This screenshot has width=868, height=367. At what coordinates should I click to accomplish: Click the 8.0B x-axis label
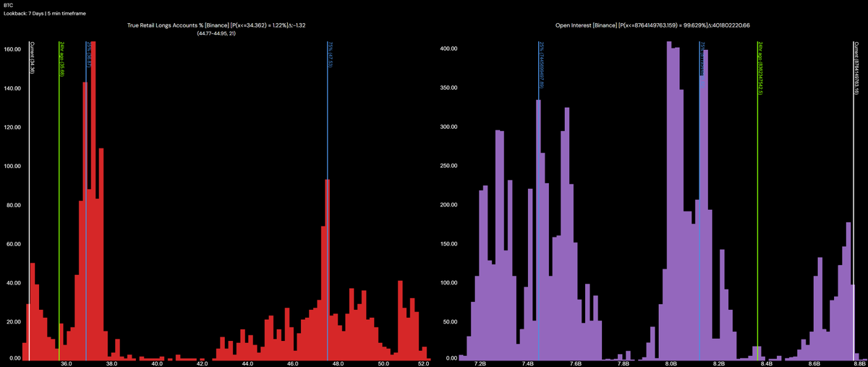coord(671,364)
